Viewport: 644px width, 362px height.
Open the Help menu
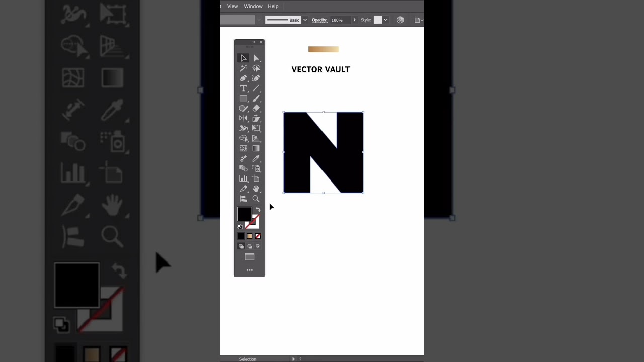273,6
